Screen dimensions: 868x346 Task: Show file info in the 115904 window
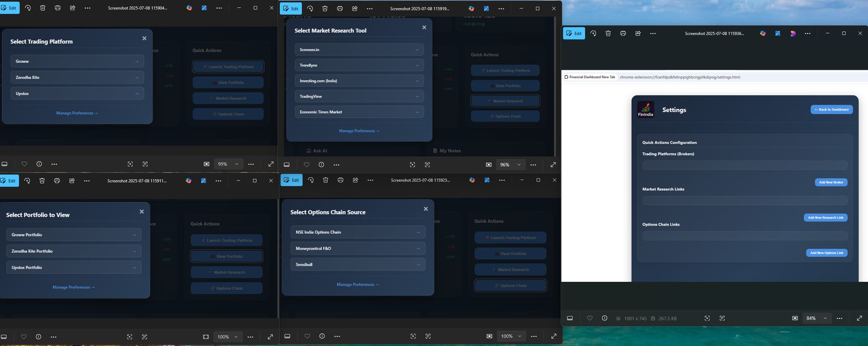pos(39,164)
